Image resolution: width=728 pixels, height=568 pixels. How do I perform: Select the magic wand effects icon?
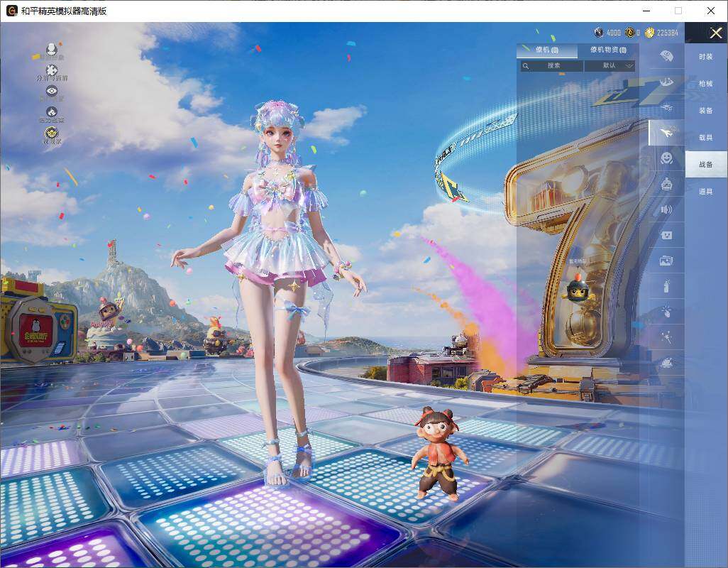667,337
